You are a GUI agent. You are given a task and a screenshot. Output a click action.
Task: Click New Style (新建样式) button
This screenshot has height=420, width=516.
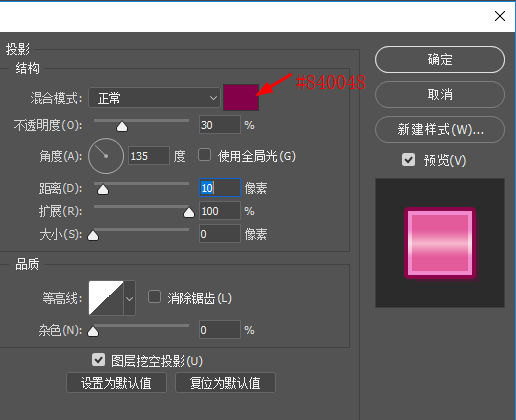point(440,129)
